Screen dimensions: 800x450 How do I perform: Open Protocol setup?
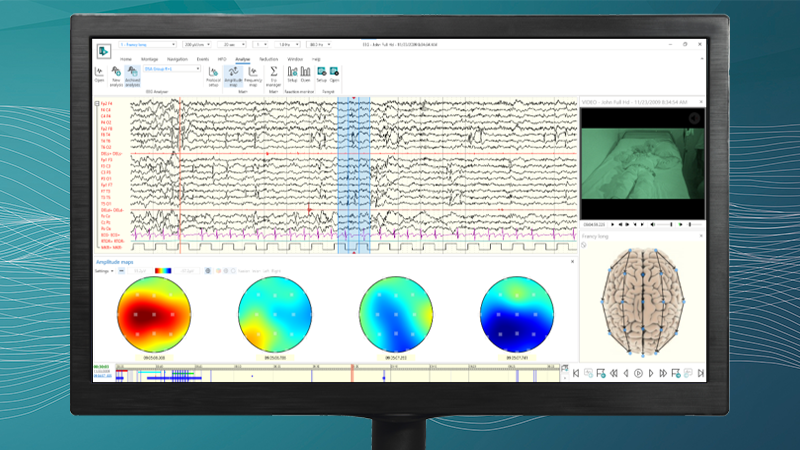213,76
